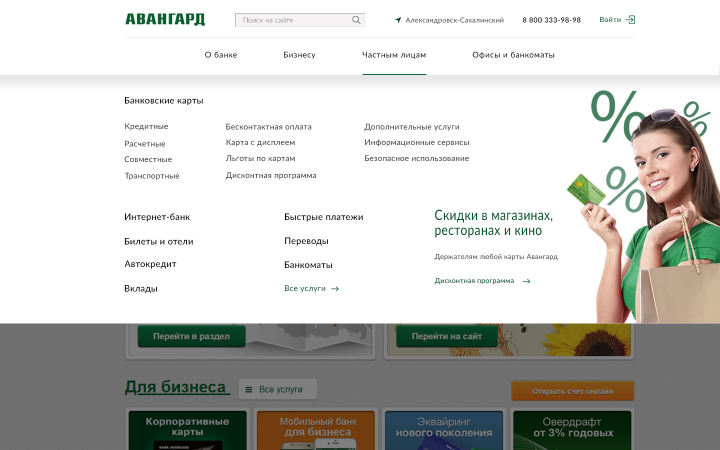Open Кредитные cards link

click(146, 126)
